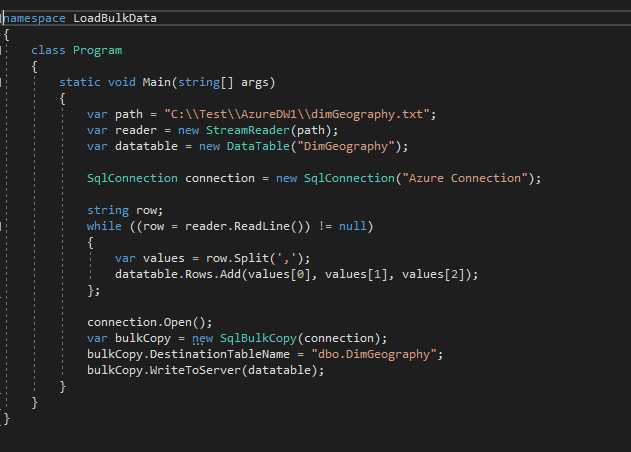Click the 'class' keyword
The height and width of the screenshot is (452, 631).
[48, 50]
